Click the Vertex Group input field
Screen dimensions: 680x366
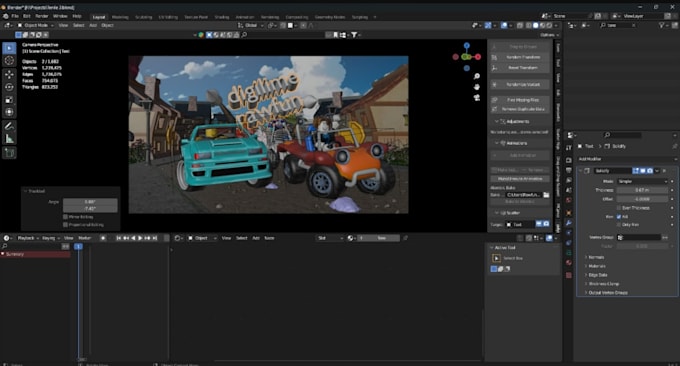638,237
